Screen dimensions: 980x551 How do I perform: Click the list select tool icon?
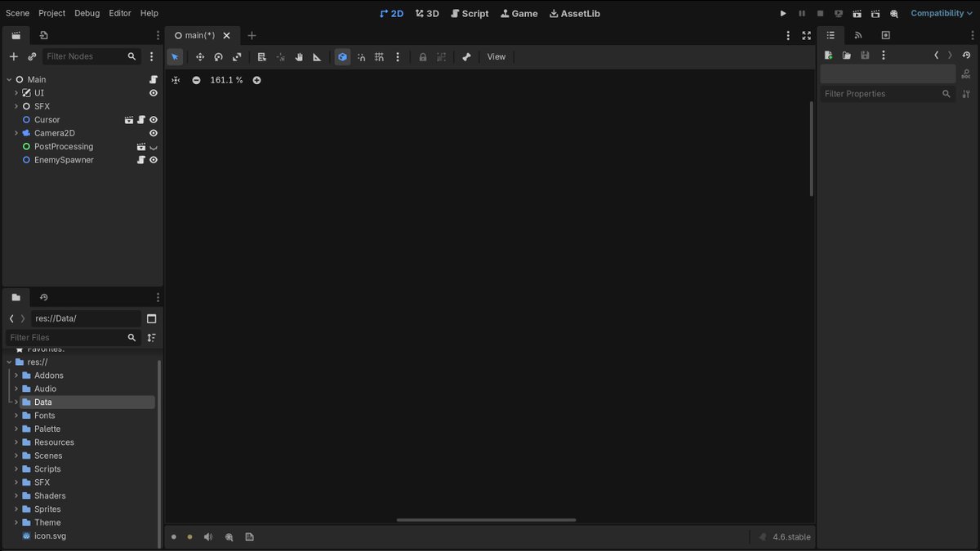click(261, 57)
